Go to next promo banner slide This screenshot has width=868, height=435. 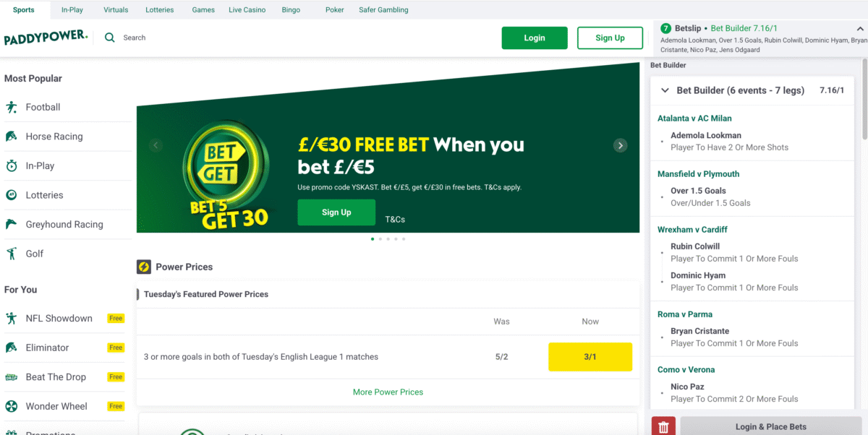tap(620, 145)
